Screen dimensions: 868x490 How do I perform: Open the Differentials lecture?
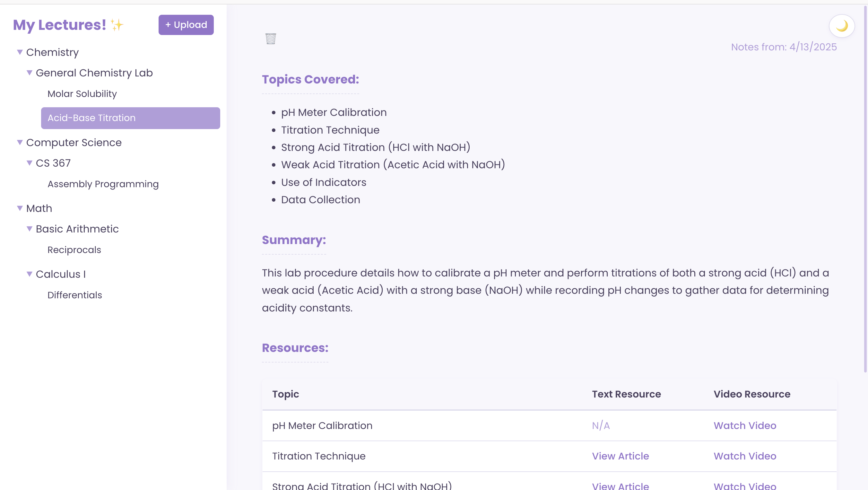point(74,295)
